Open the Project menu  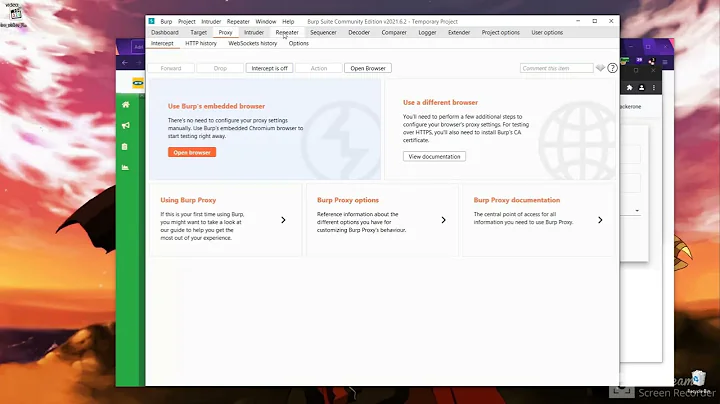[x=186, y=22]
